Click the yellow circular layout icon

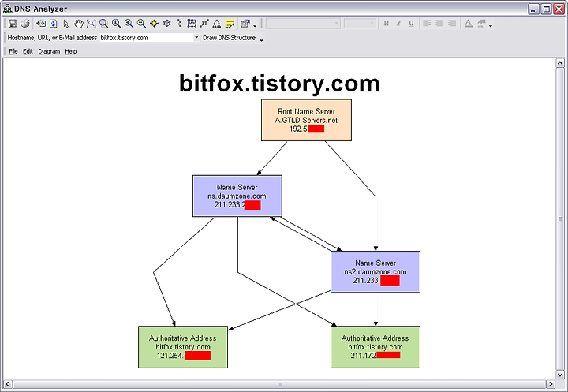point(154,24)
